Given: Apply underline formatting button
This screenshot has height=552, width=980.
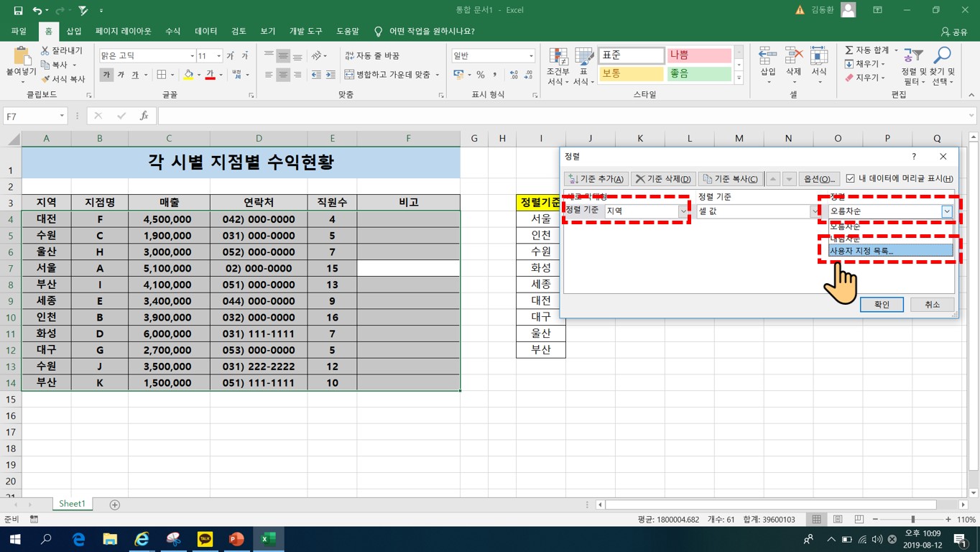Looking at the screenshot, I should click(x=135, y=75).
